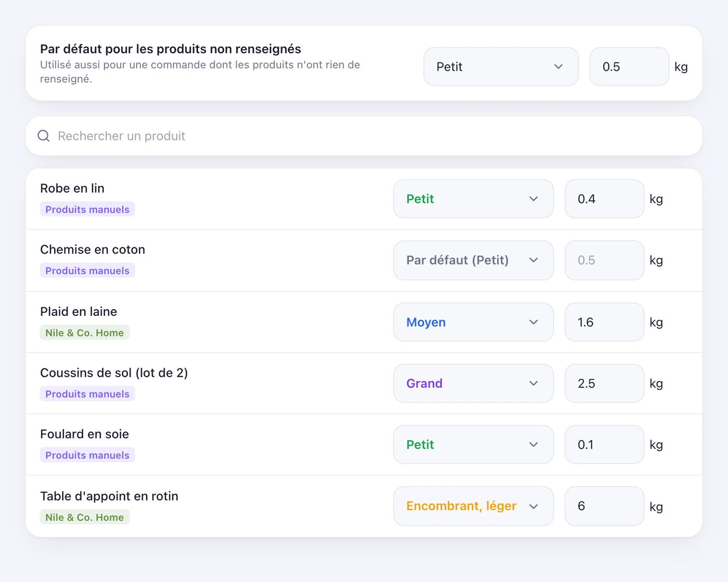Click Produits manuels tag under Robe en lin
Image resolution: width=728 pixels, height=582 pixels.
(87, 209)
